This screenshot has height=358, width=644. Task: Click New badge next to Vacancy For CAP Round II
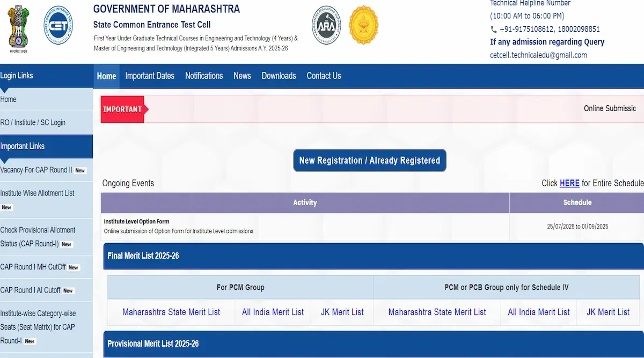click(80, 171)
